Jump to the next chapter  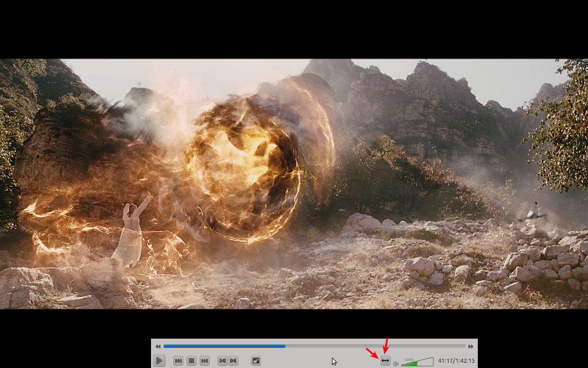233,361
